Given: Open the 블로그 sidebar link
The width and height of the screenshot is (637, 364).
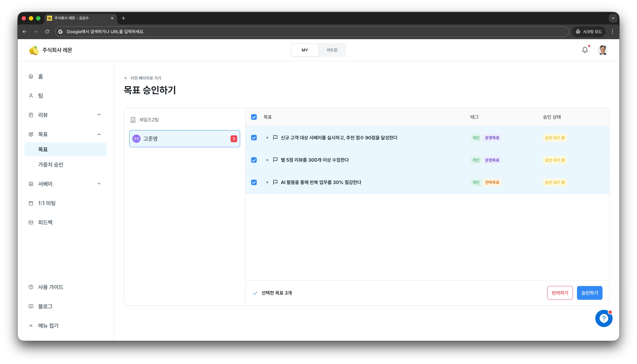Looking at the screenshot, I should [66, 306].
